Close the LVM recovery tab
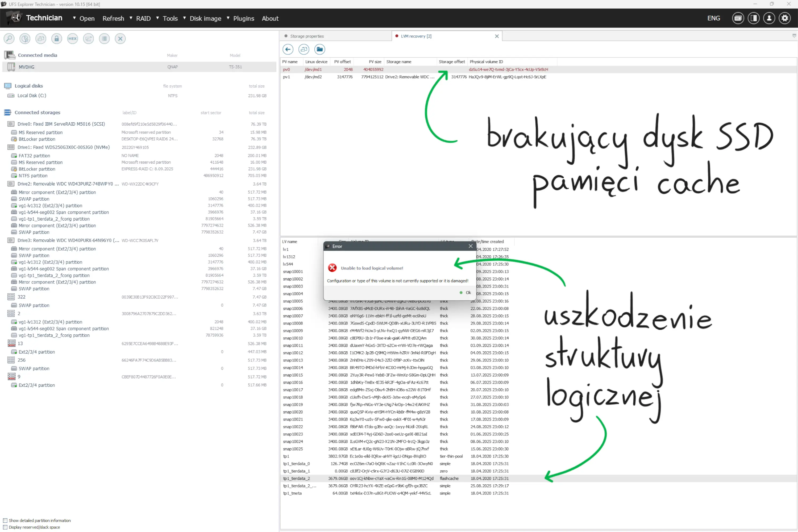The height and width of the screenshot is (532, 798). [x=497, y=36]
